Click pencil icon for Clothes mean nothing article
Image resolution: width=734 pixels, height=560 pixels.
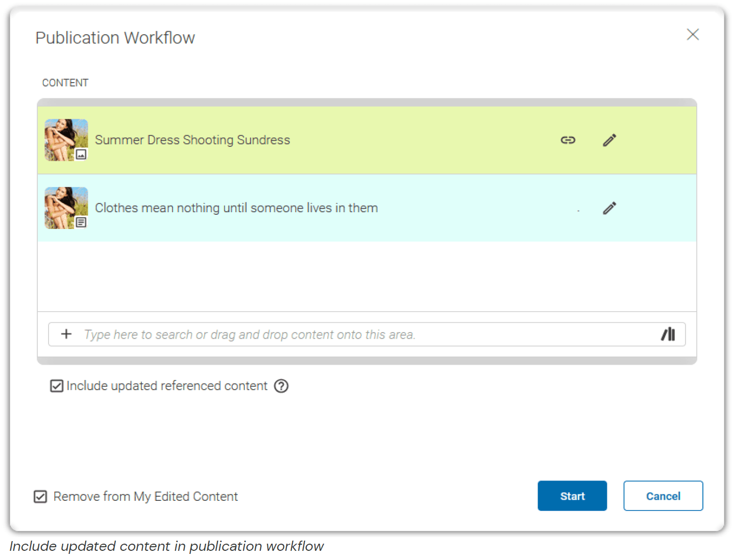point(609,208)
